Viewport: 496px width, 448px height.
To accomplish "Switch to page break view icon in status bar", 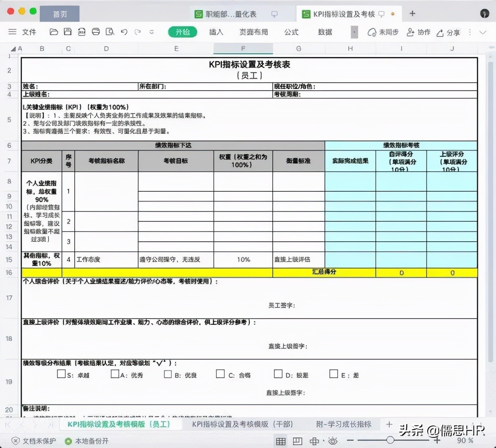I will coord(297,441).
